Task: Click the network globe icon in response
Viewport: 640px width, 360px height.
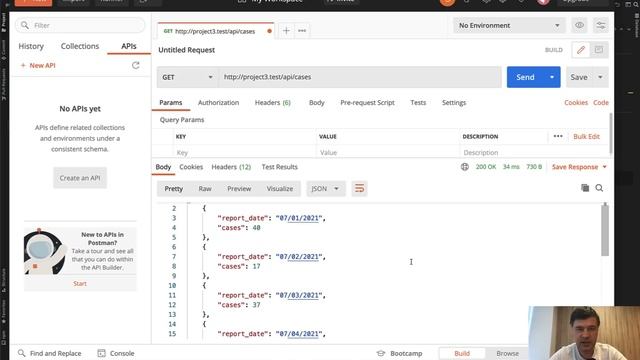Action: [x=464, y=167]
